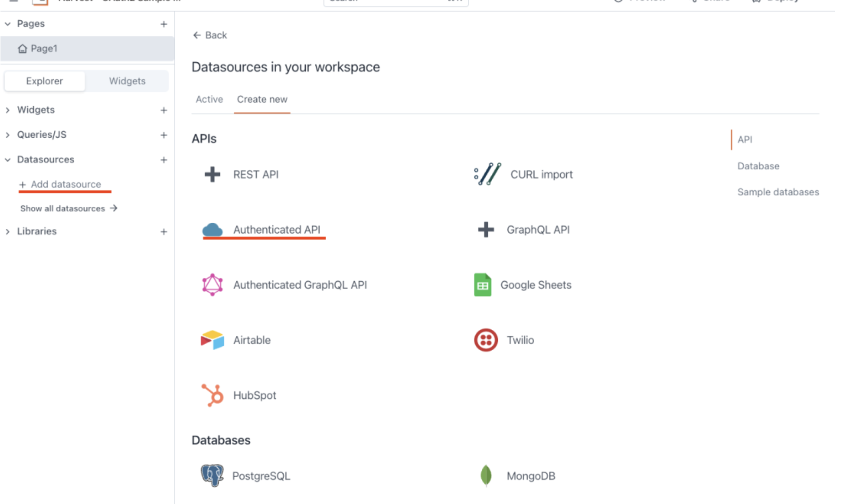
Task: Open the Google Sheets datasource icon
Action: click(x=482, y=285)
